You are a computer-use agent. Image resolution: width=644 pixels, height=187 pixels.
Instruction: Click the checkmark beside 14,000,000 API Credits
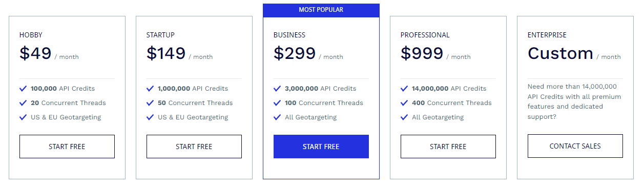pyautogui.click(x=404, y=89)
